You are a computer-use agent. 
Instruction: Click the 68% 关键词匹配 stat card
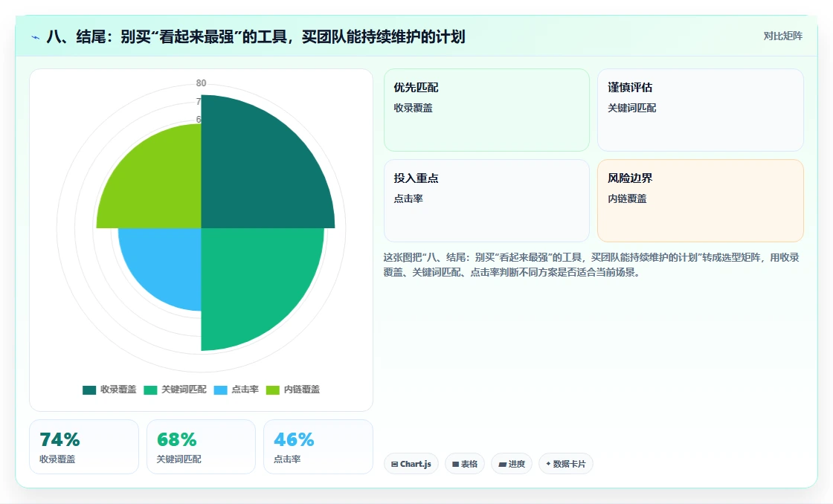coord(201,447)
